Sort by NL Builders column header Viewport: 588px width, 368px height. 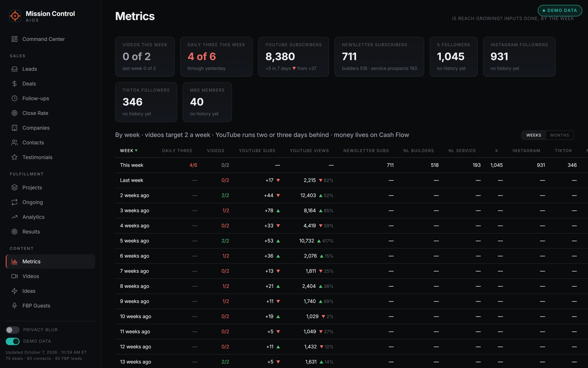[418, 151]
